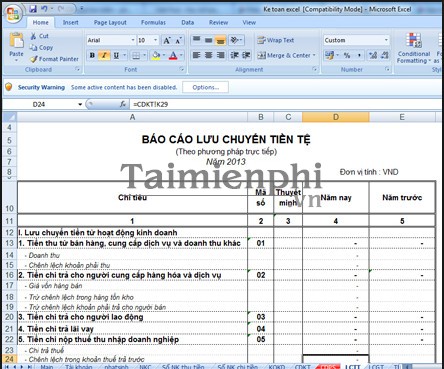Image resolution: width=444 pixels, height=369 pixels.
Task: Open the Custom number format dropdown
Action: 386,40
